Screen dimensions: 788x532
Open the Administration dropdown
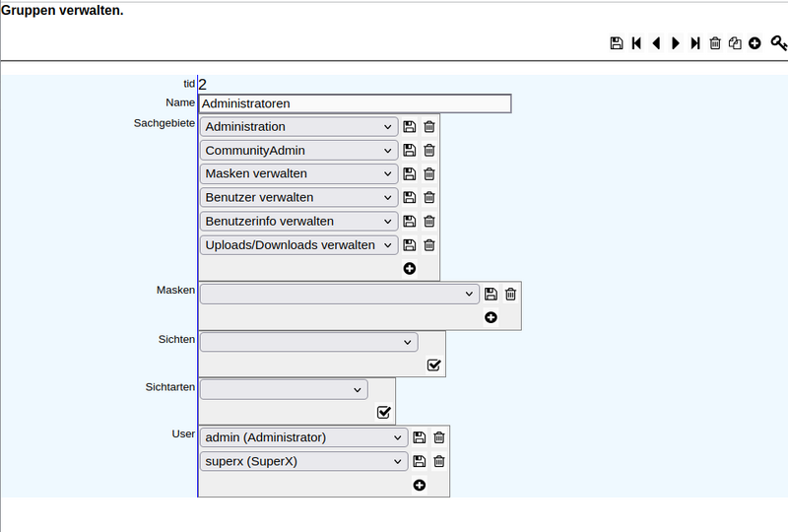(298, 127)
